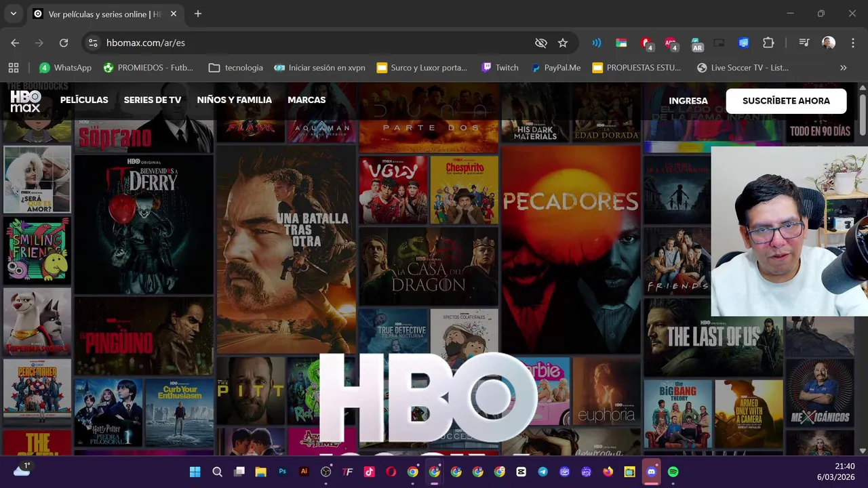Open the media controls music-list icon

coord(804,43)
